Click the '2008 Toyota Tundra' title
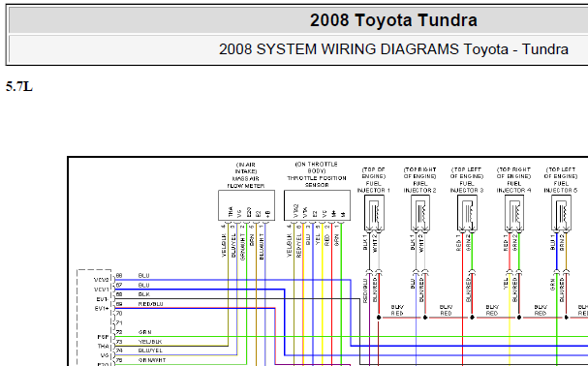The image size is (588, 366). [x=393, y=20]
